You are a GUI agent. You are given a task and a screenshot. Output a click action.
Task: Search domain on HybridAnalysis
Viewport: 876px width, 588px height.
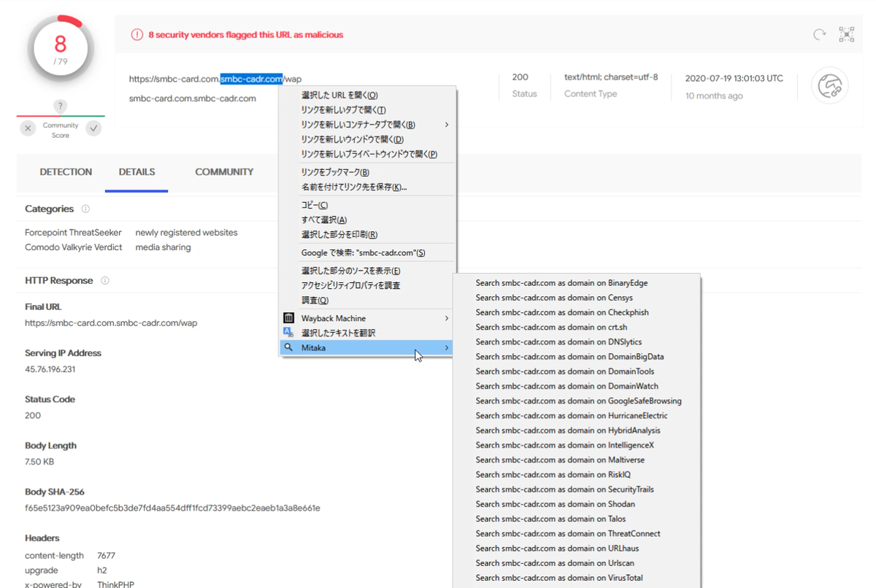point(577,430)
